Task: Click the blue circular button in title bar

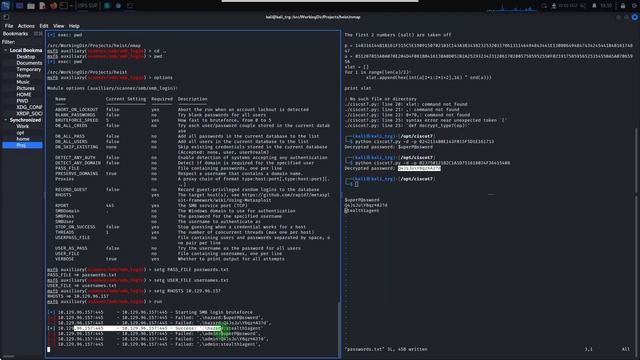Action: (x=635, y=17)
